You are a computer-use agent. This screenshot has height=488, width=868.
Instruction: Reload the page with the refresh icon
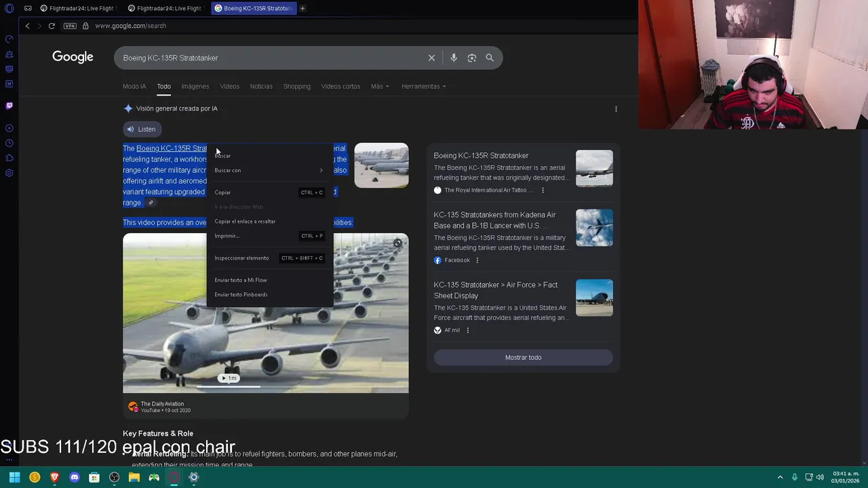52,26
